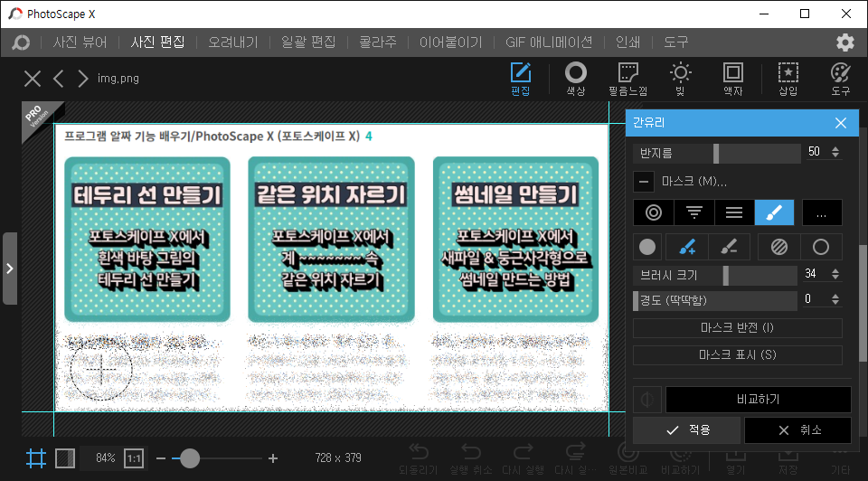Toggle the grid overlay icon
The image size is (868, 481).
point(36,458)
